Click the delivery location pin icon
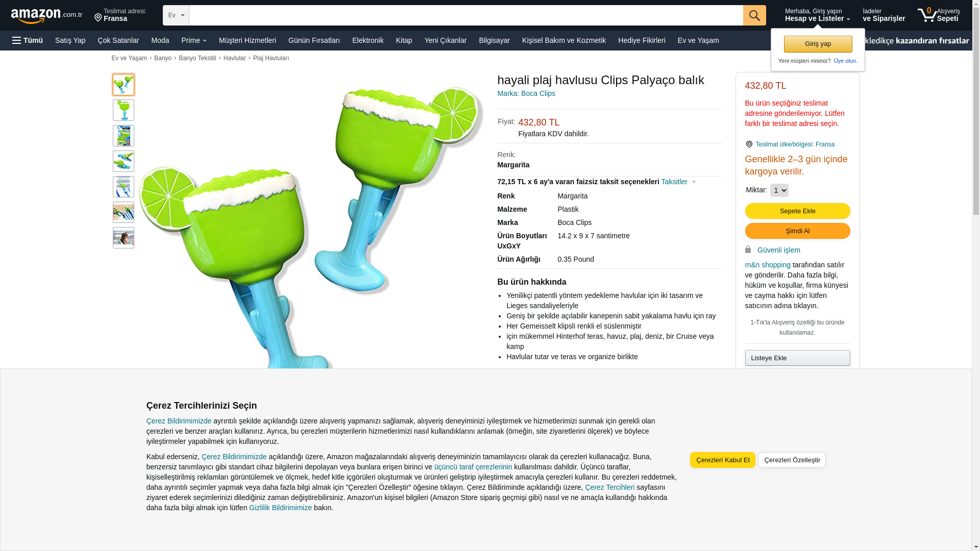 click(x=98, y=18)
